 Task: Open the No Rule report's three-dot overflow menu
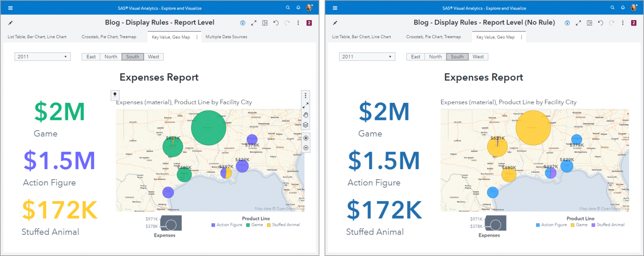(x=623, y=23)
